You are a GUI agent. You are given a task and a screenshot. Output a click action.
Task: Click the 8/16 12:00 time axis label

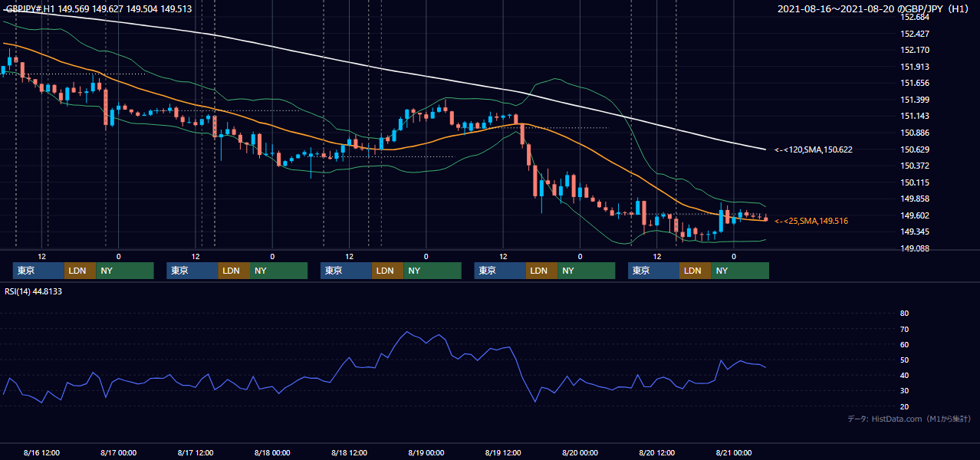42,452
